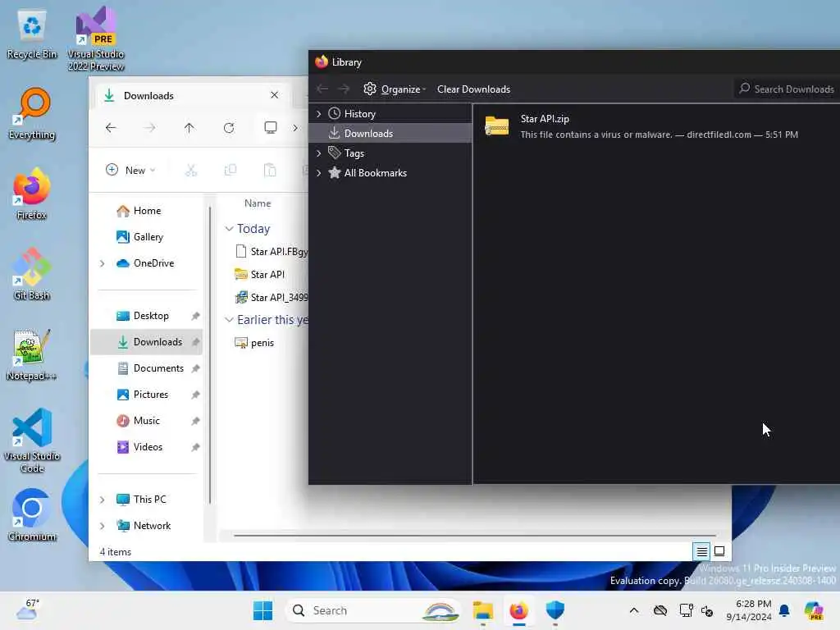Click the taskbar Search box

[373, 610]
